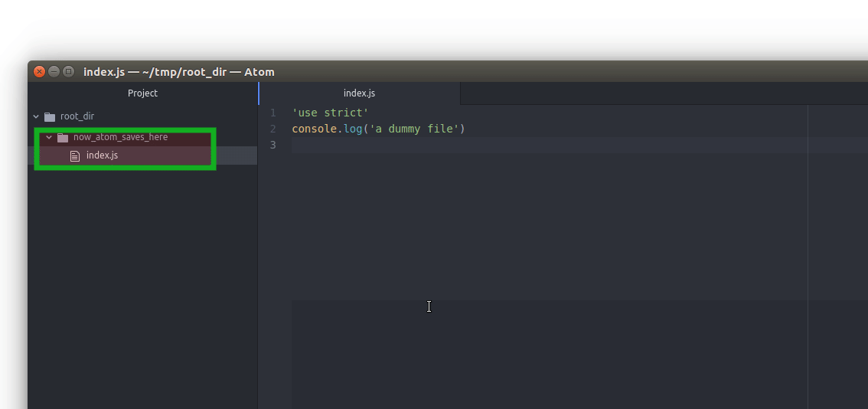Image resolution: width=868 pixels, height=409 pixels.
Task: Click line number 3 in the gutter
Action: pyautogui.click(x=272, y=146)
